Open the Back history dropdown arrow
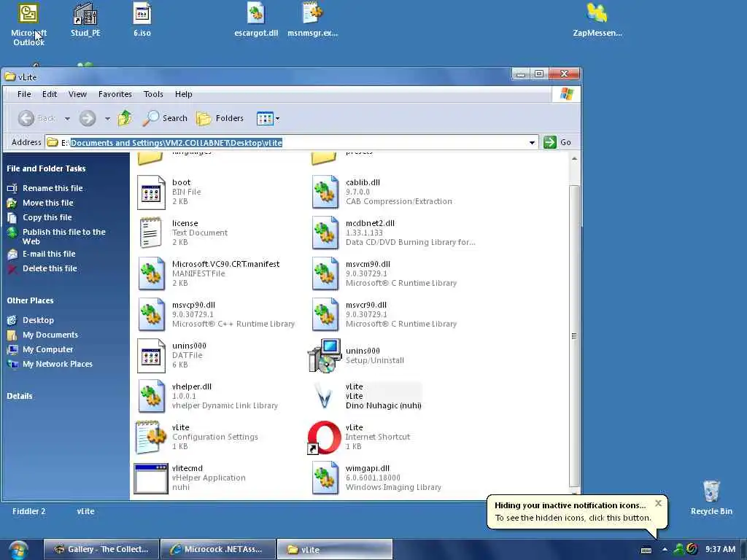Screen dimensions: 747x560 67,119
